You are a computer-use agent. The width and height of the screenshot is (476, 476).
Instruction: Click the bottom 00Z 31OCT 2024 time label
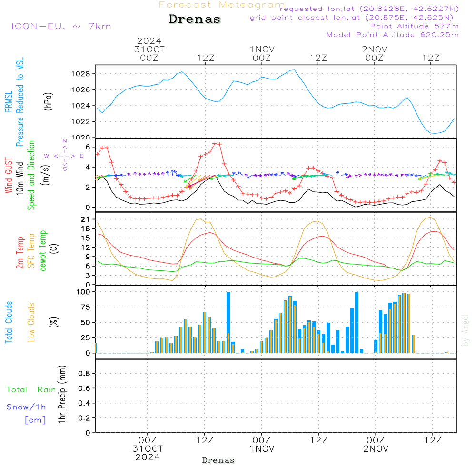[x=148, y=449]
